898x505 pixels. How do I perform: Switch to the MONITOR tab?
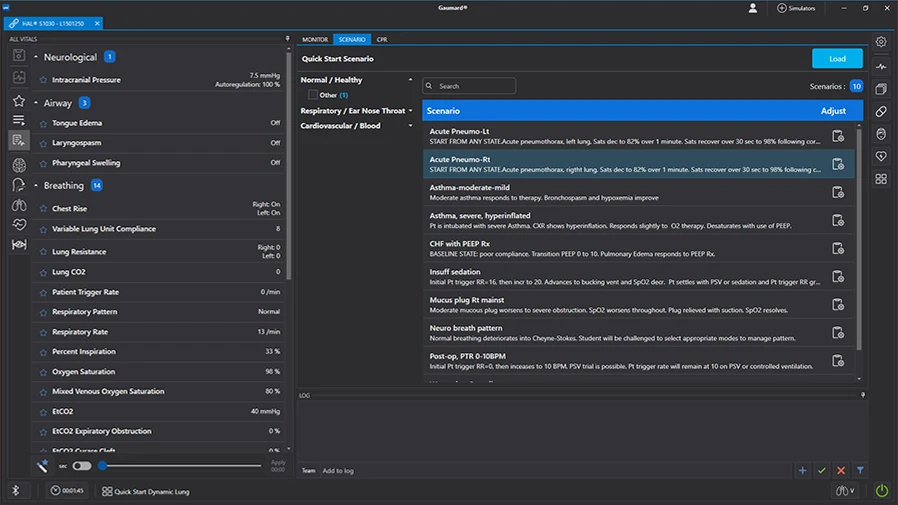315,40
